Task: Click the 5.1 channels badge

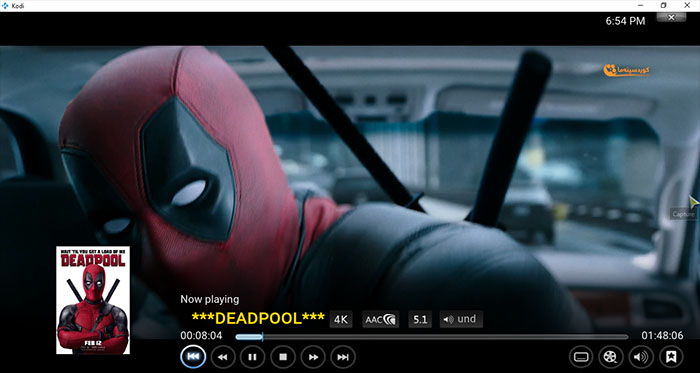Action: click(x=420, y=319)
